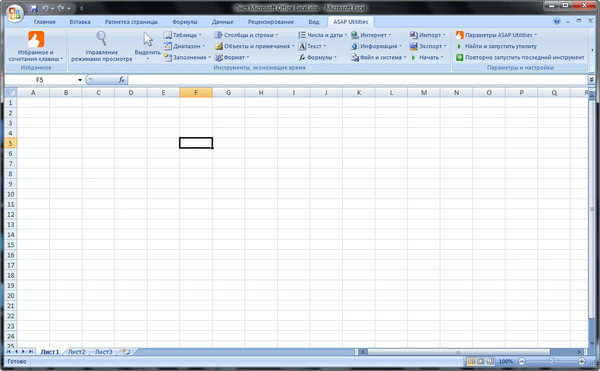Click in the formula bar input
Screen dimensions: 600x371
coord(357,80)
